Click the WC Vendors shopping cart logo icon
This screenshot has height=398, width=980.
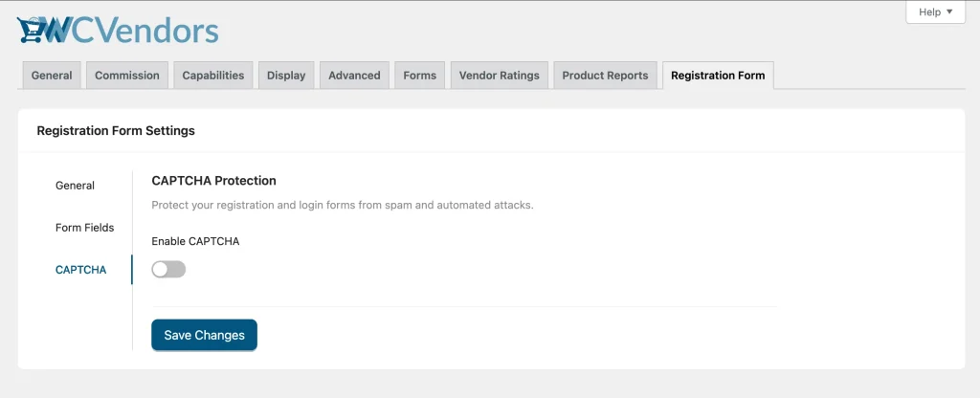tap(33, 31)
